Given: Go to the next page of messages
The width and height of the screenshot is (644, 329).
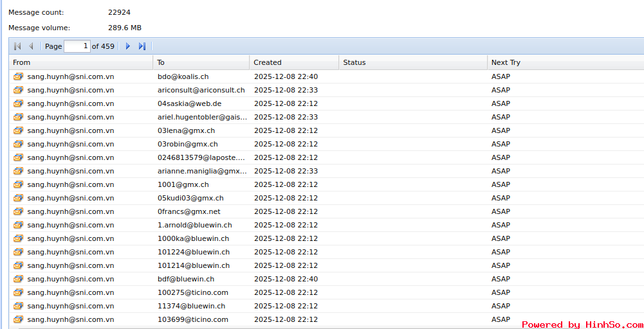Looking at the screenshot, I should (128, 46).
